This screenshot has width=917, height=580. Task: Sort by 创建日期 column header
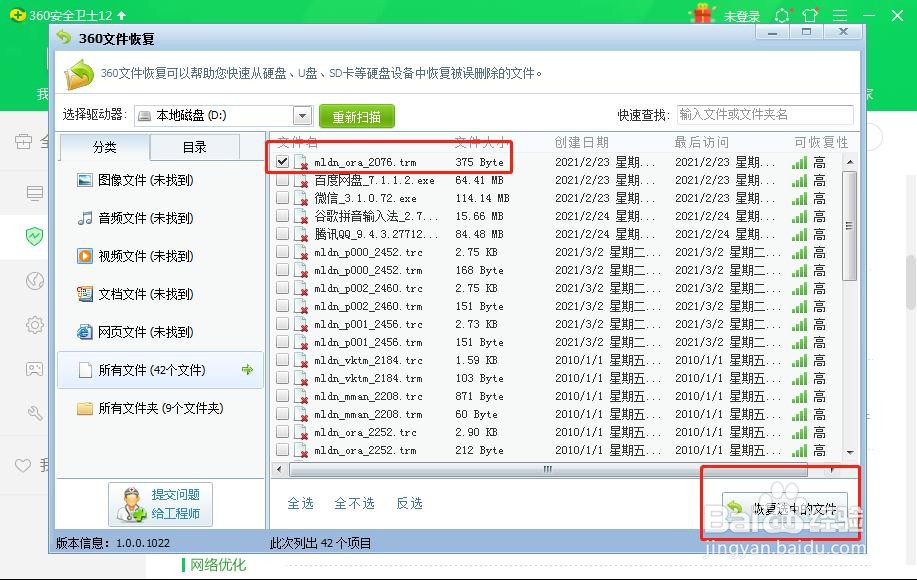[x=582, y=142]
